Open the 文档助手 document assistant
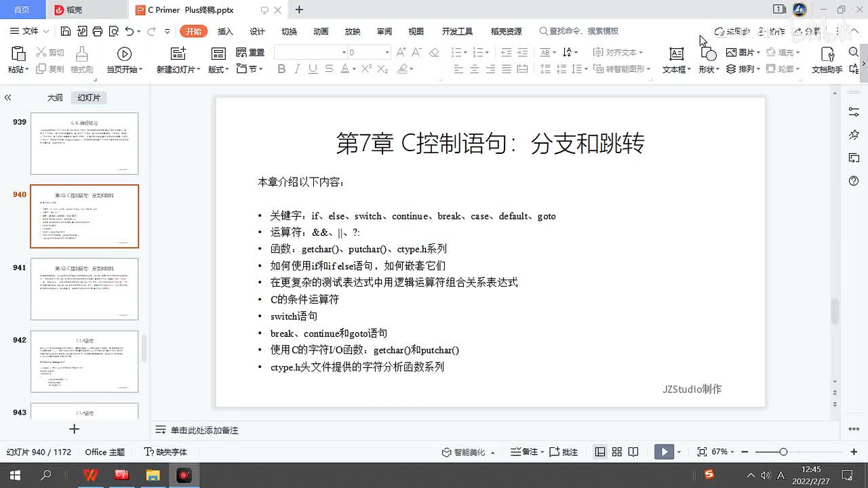 (827, 60)
